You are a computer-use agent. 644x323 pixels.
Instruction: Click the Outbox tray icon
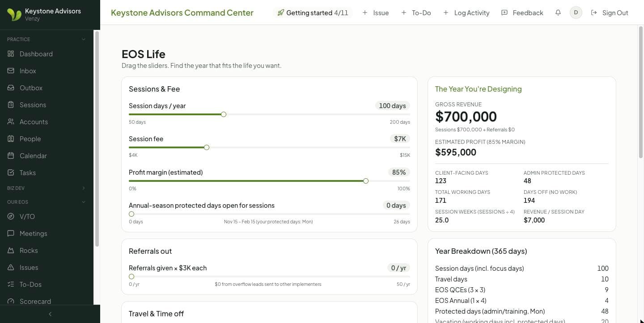coord(11,88)
